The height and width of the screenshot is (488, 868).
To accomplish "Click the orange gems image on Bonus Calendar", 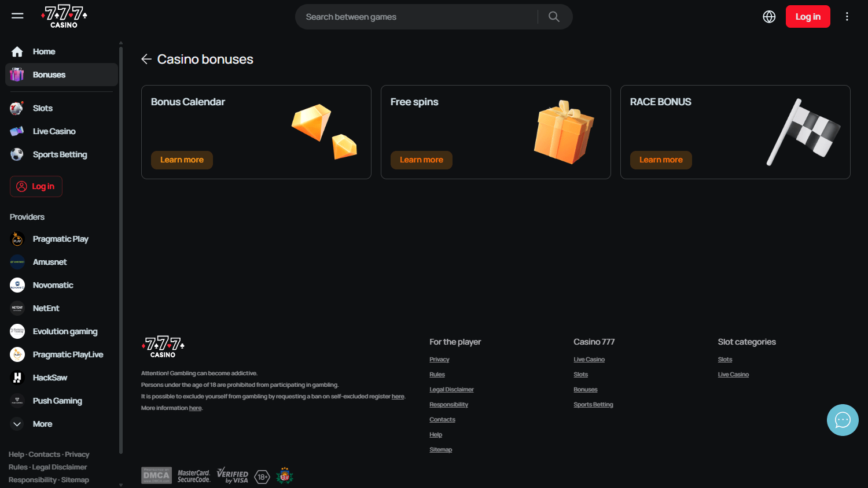I will pyautogui.click(x=324, y=131).
